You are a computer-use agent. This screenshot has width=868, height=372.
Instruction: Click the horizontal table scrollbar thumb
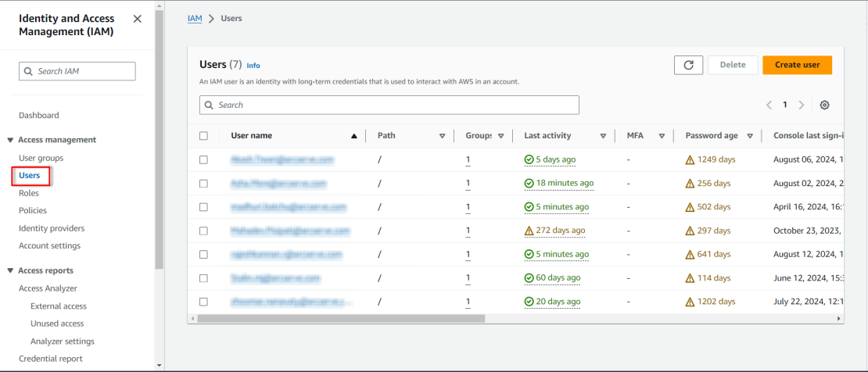pyautogui.click(x=340, y=318)
